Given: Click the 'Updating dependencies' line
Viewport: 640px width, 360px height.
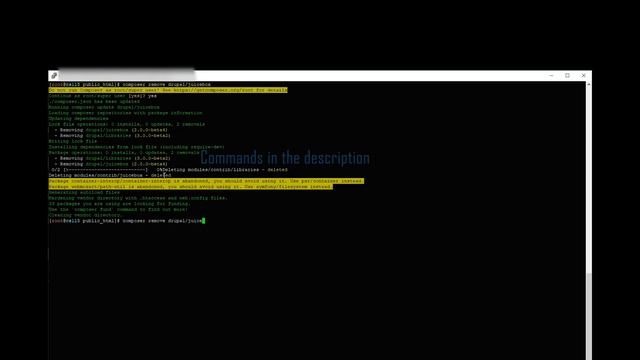Looking at the screenshot, I should coord(78,118).
